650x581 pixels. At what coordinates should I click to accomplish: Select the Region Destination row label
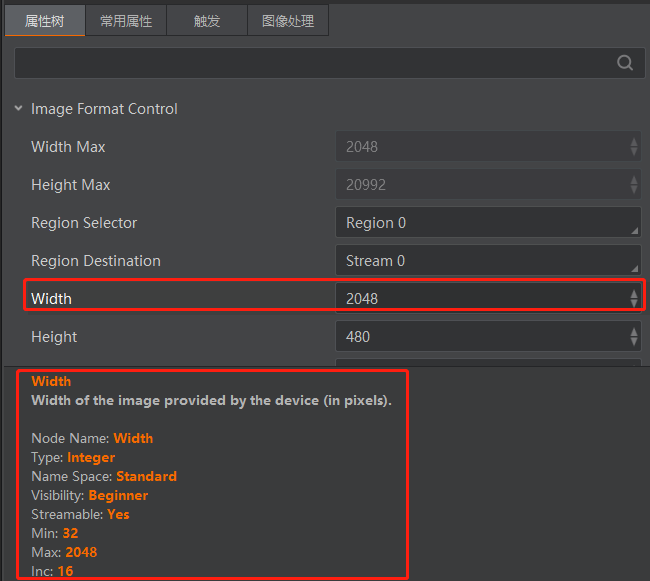pyautogui.click(x=96, y=261)
